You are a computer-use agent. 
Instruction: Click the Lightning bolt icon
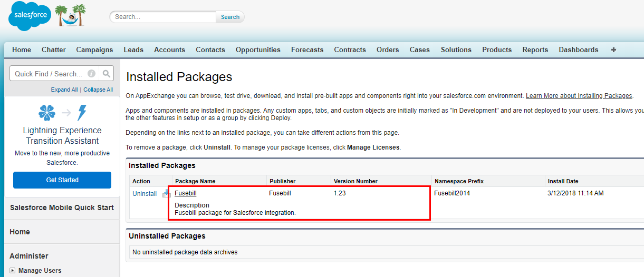(x=82, y=113)
